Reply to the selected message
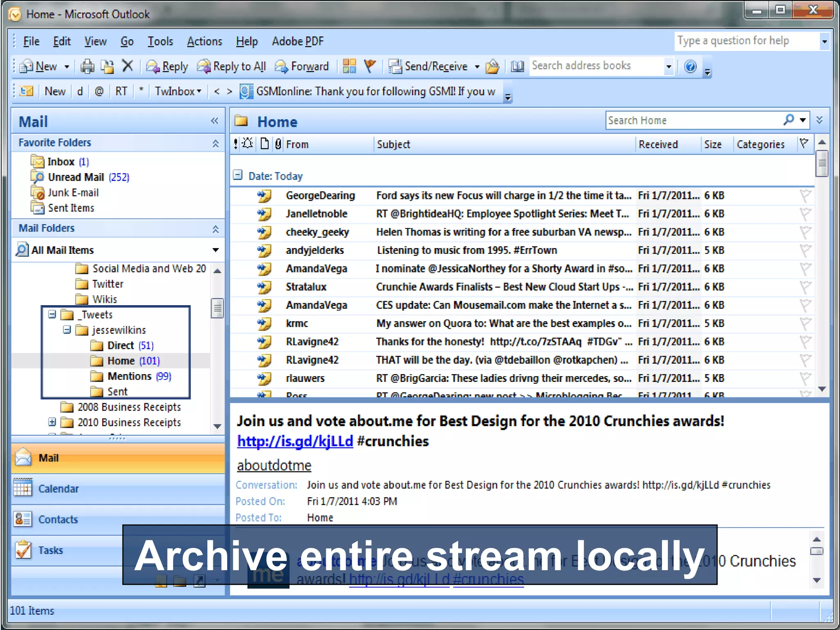Image resolution: width=840 pixels, height=630 pixels. [x=167, y=66]
